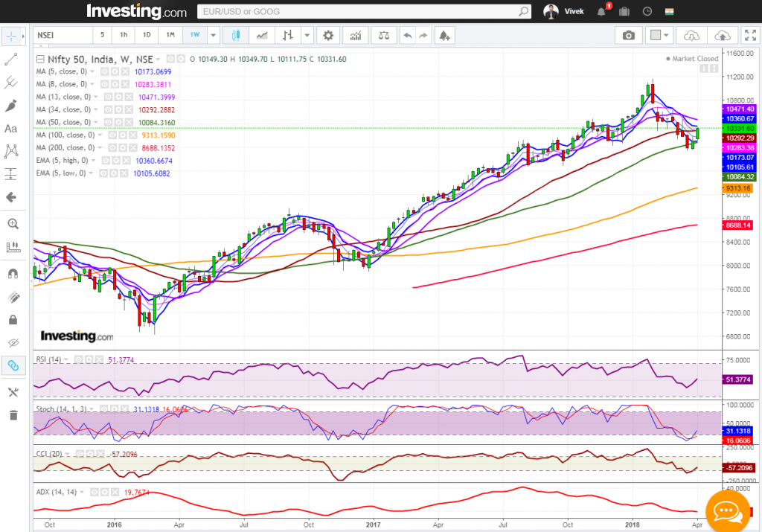762x532 pixels.
Task: Toggle fullscreen mode icon
Action: 750,36
